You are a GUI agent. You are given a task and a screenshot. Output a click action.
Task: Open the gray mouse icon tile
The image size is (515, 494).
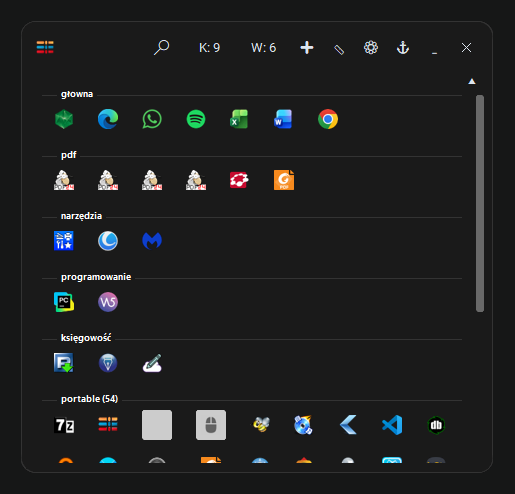tap(211, 425)
